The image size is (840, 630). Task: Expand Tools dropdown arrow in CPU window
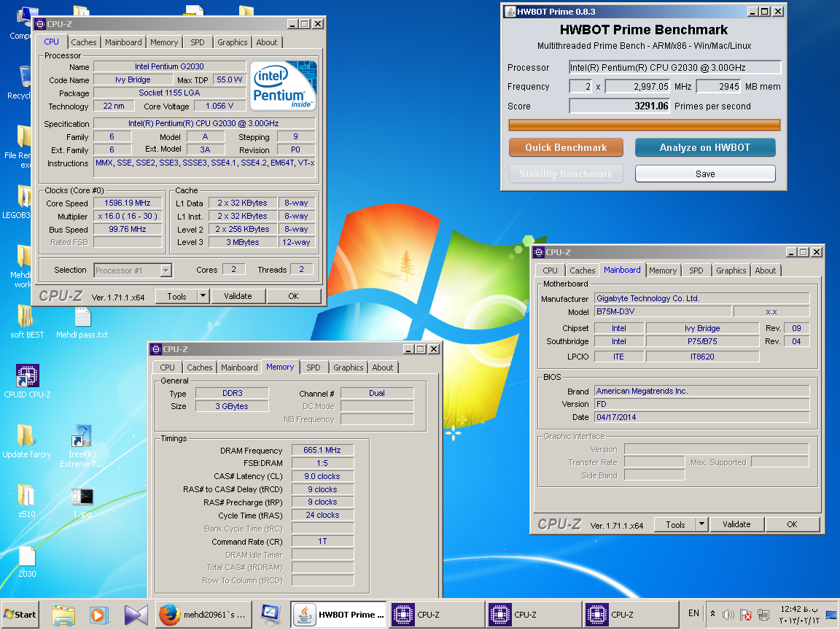pyautogui.click(x=203, y=296)
